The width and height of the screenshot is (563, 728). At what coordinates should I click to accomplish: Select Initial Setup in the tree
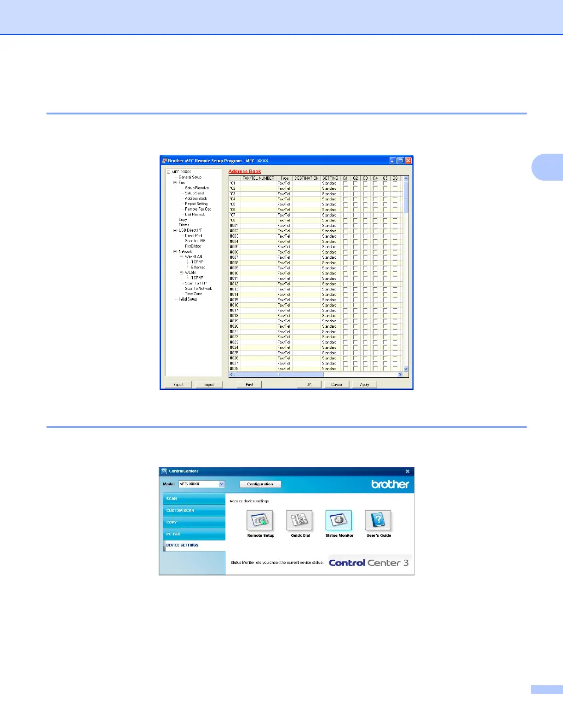[188, 299]
